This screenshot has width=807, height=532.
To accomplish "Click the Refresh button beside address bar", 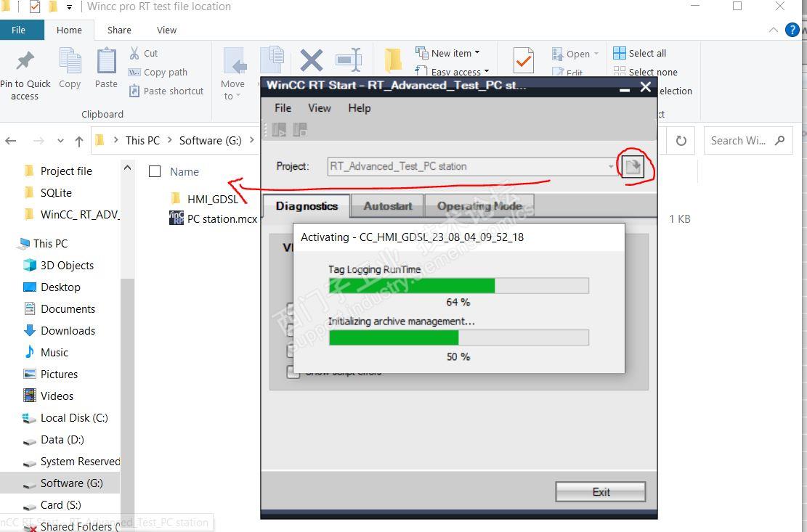I will (681, 141).
